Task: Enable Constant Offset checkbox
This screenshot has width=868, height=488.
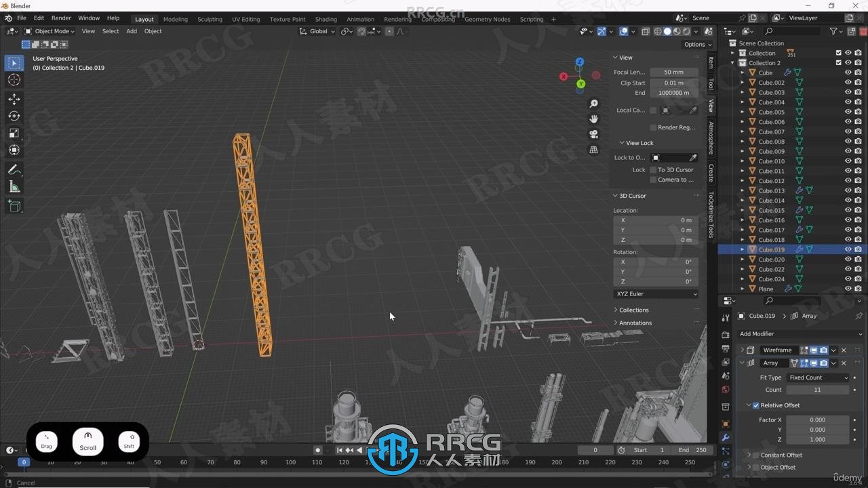Action: coord(756,455)
